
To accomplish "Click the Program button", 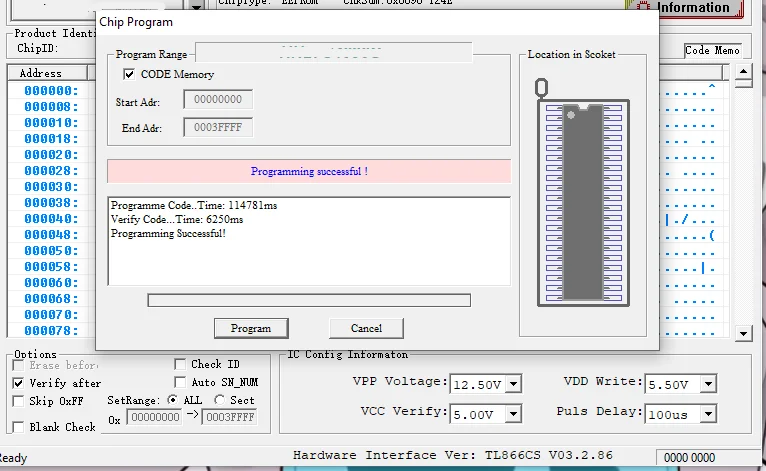I will click(x=251, y=328).
